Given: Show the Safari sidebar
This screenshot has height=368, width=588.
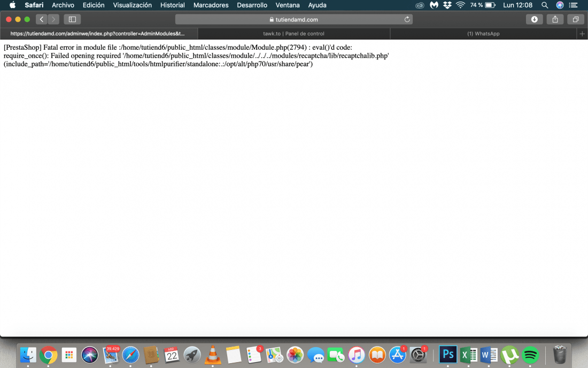Looking at the screenshot, I should 72,19.
